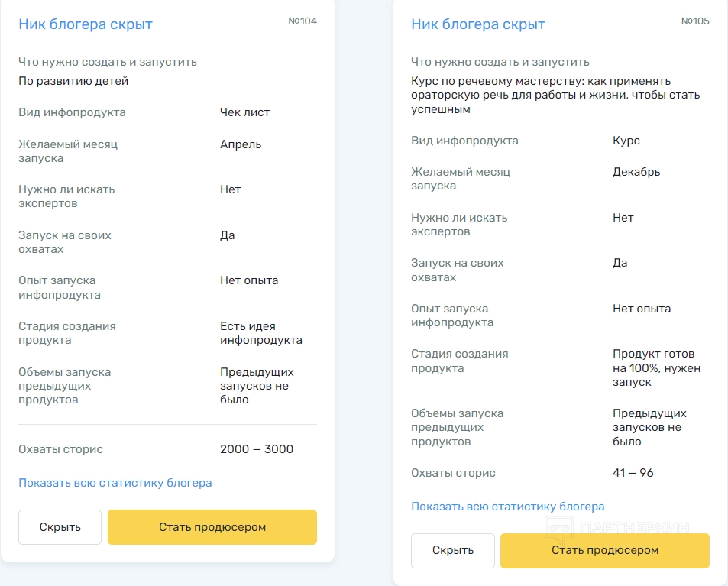Click the 'Курс' infoproduct type value

click(626, 141)
